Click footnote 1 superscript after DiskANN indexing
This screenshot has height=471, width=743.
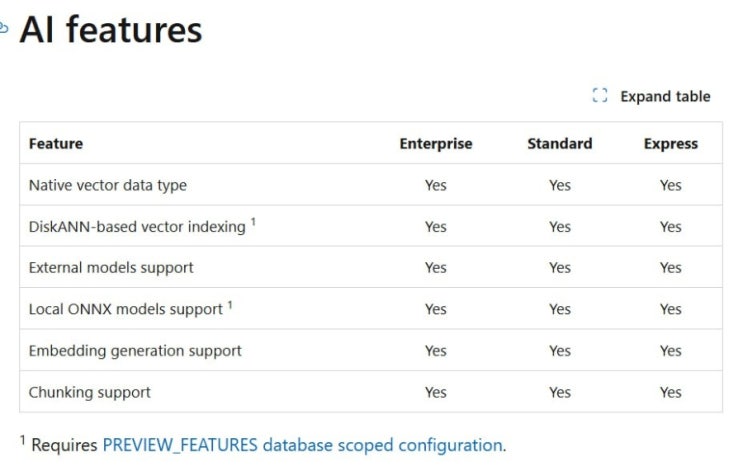[x=254, y=222]
